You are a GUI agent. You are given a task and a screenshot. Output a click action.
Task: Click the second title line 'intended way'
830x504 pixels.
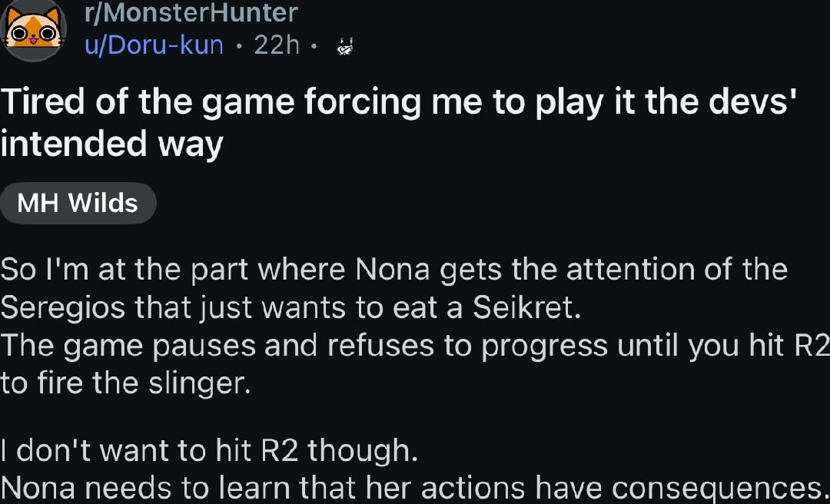click(x=111, y=144)
